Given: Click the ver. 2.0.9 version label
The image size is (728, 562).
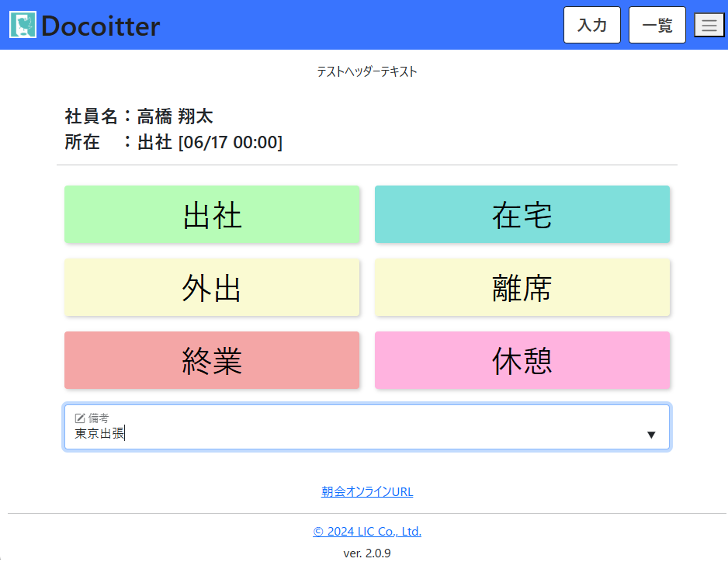Looking at the screenshot, I should [367, 553].
